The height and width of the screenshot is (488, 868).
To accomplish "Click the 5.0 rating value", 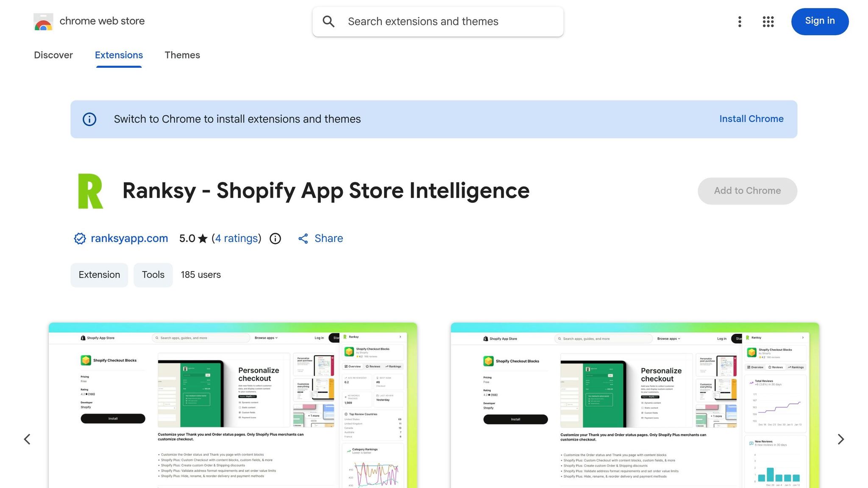I will tap(187, 238).
